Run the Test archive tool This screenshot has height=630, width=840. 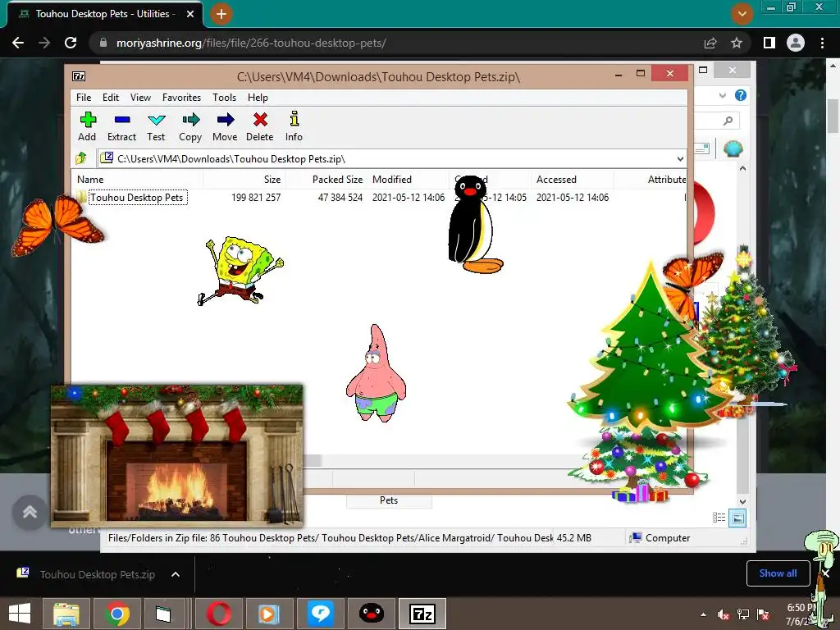pyautogui.click(x=156, y=126)
